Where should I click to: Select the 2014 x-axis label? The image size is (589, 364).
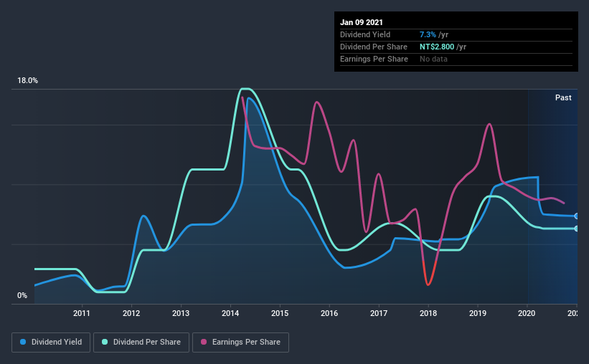pos(230,313)
